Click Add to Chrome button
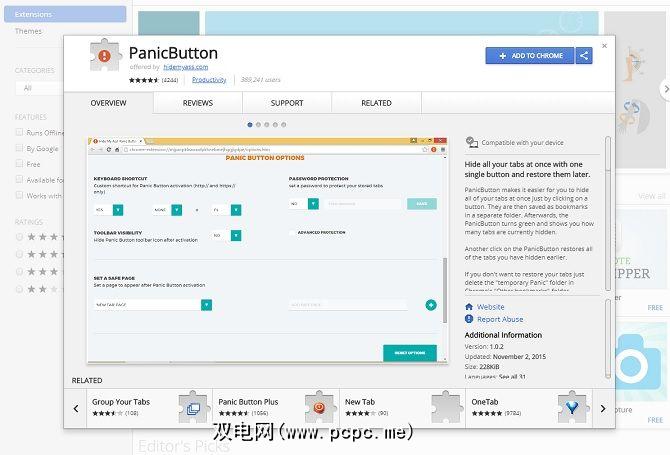Image resolution: width=670 pixels, height=455 pixels. tap(530, 56)
